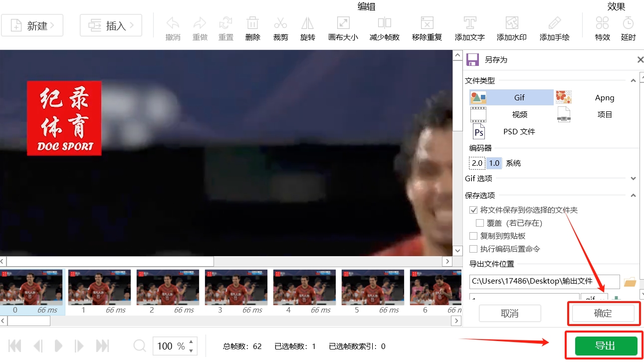The height and width of the screenshot is (364, 644).
Task: Select the 裁剪 (crop) scissors tool
Action: [x=280, y=23]
